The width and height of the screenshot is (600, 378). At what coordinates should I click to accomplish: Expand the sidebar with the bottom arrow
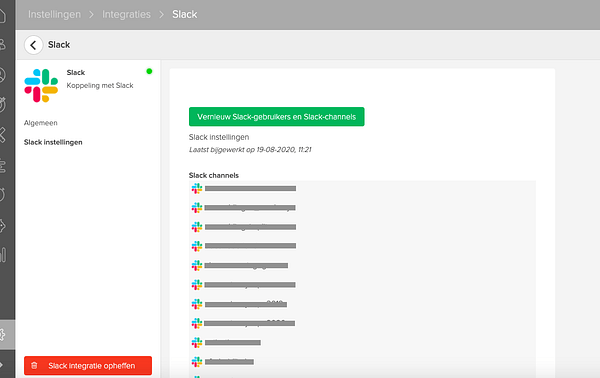click(2, 365)
